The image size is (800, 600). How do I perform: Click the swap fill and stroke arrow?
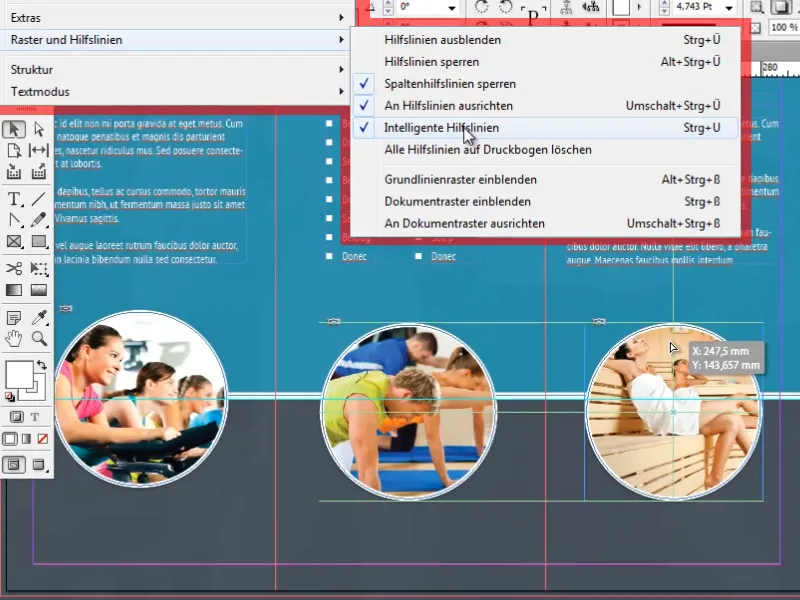pyautogui.click(x=42, y=365)
